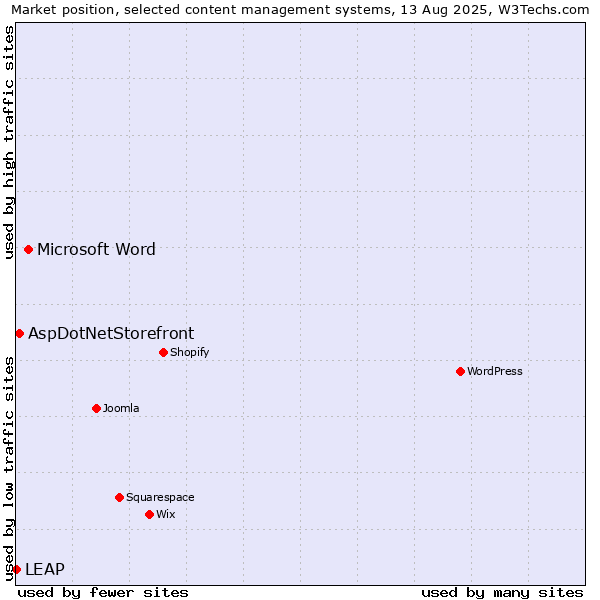Click the Microsoft Word red data point
Image resolution: width=600 pixels, height=600 pixels.
pos(28,249)
